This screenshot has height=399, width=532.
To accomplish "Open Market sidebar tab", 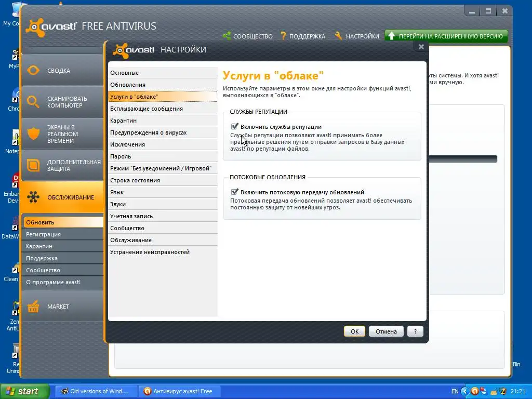I will click(x=62, y=307).
